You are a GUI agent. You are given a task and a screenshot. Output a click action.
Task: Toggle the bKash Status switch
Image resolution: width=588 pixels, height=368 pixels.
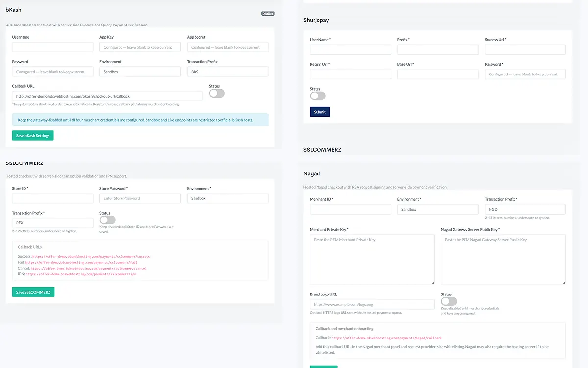(x=217, y=93)
